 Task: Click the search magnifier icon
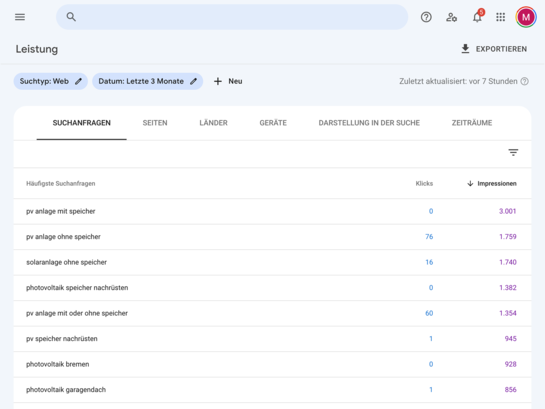[x=71, y=17]
